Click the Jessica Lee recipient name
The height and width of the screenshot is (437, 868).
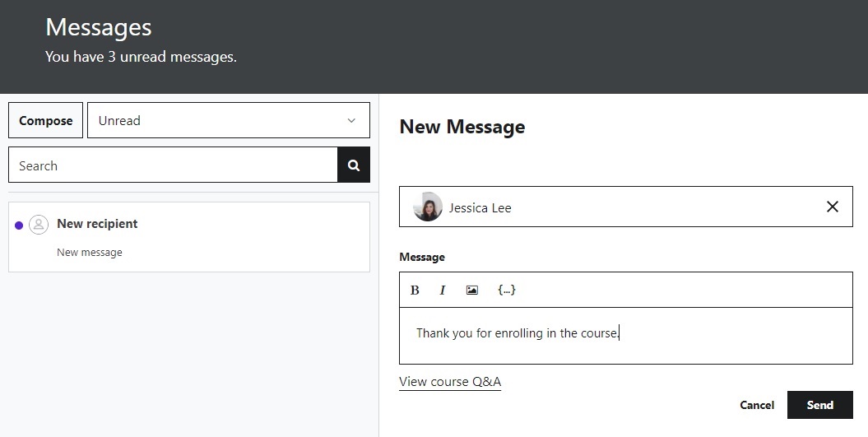[x=480, y=208]
